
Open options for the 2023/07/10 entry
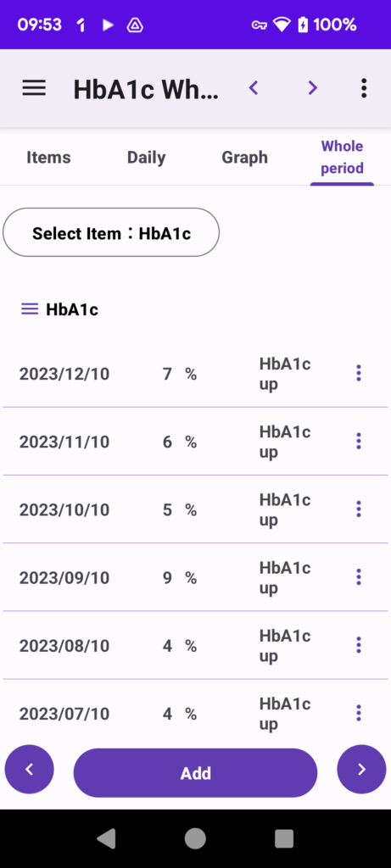click(358, 713)
